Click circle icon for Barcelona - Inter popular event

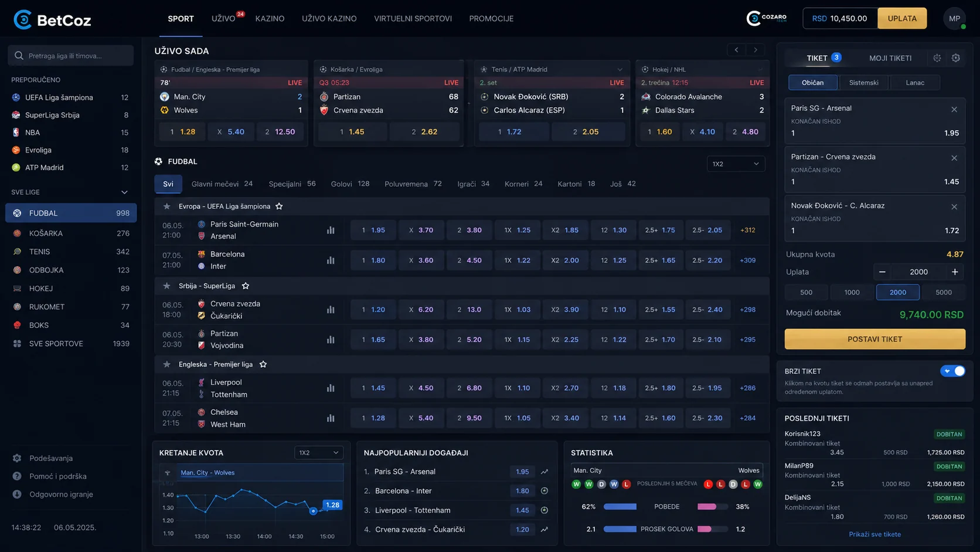[545, 491]
